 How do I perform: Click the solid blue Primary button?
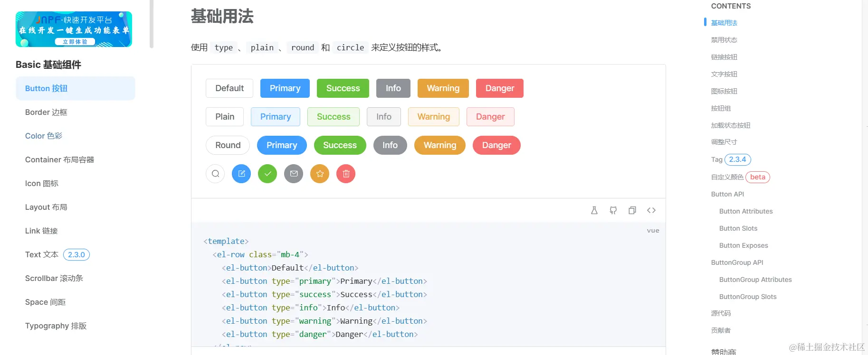click(x=285, y=88)
